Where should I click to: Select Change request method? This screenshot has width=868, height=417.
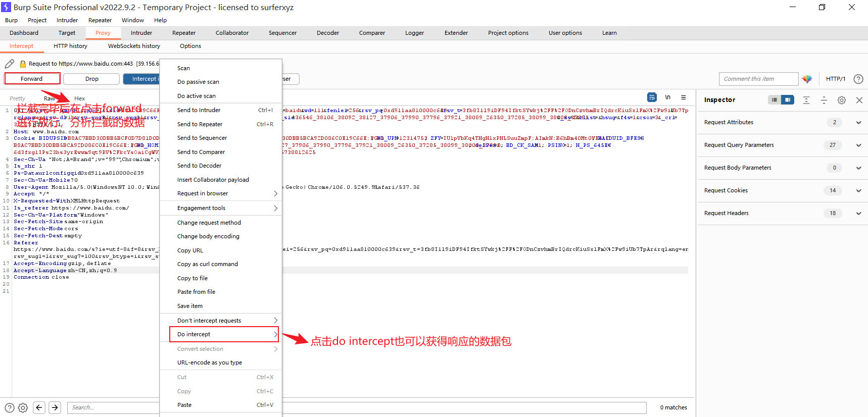click(x=221, y=223)
